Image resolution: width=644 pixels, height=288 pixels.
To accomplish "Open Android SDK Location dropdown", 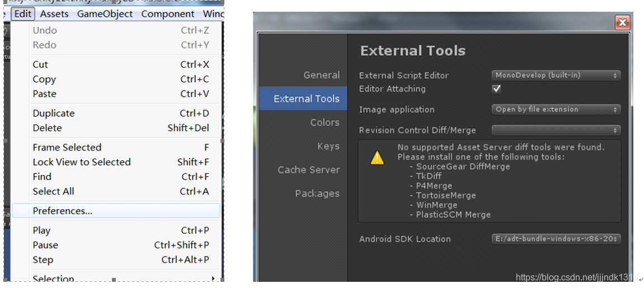I will pos(556,239).
